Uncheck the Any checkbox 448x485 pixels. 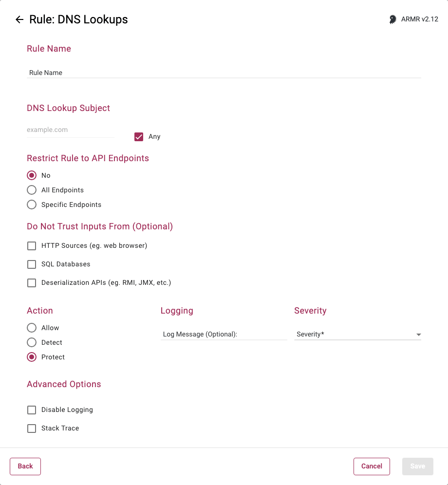[x=139, y=136]
